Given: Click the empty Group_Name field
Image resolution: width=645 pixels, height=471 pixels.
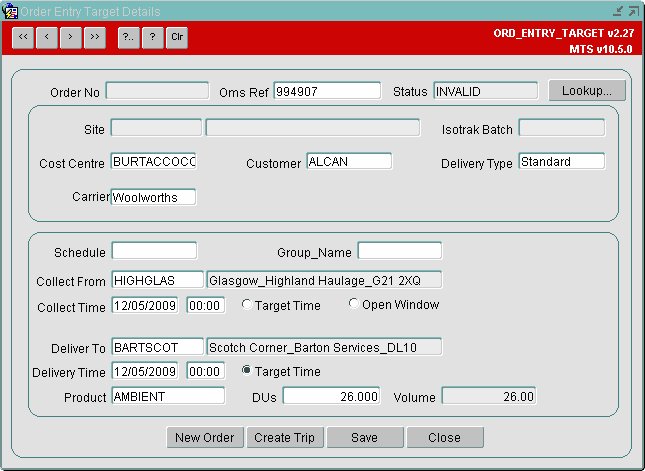Looking at the screenshot, I should point(400,251).
